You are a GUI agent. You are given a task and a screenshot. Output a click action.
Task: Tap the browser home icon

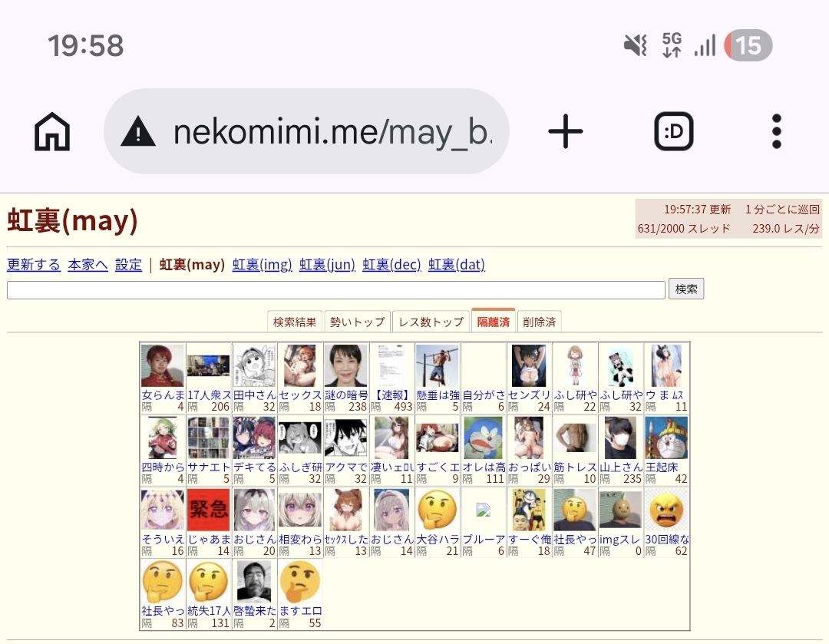[x=52, y=131]
